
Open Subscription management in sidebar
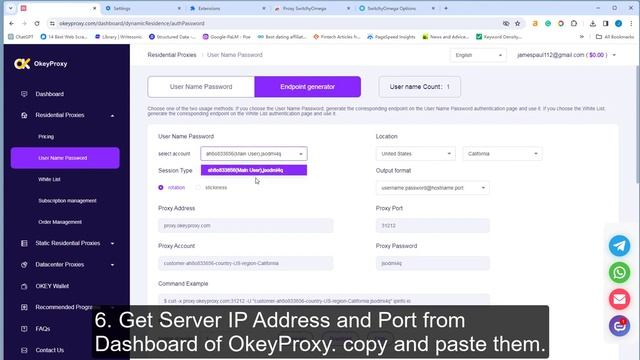(x=67, y=201)
